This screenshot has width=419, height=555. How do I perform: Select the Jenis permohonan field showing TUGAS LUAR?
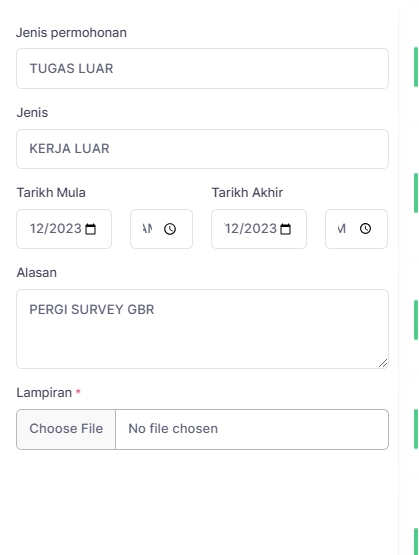click(x=202, y=69)
